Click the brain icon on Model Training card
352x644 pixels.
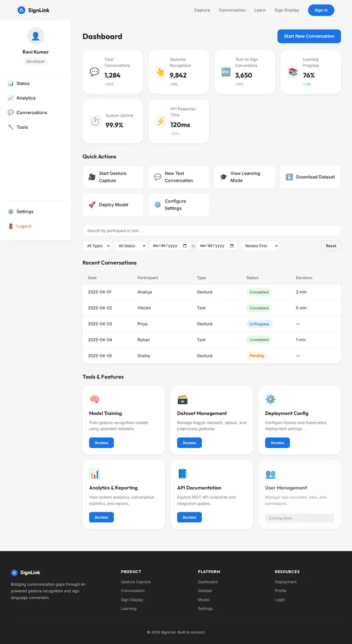click(95, 399)
